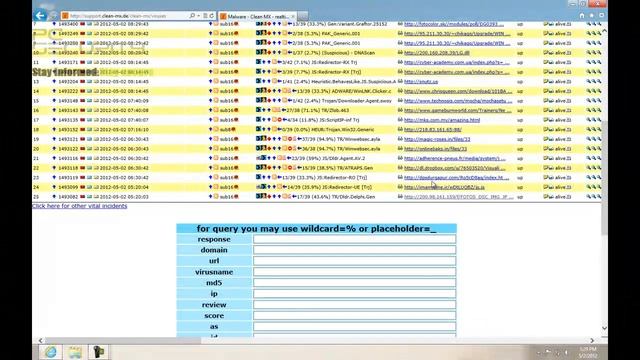Open the http://mks.com.my/amazing.html link
The width and height of the screenshot is (640, 360).
pyautogui.click(x=442, y=120)
